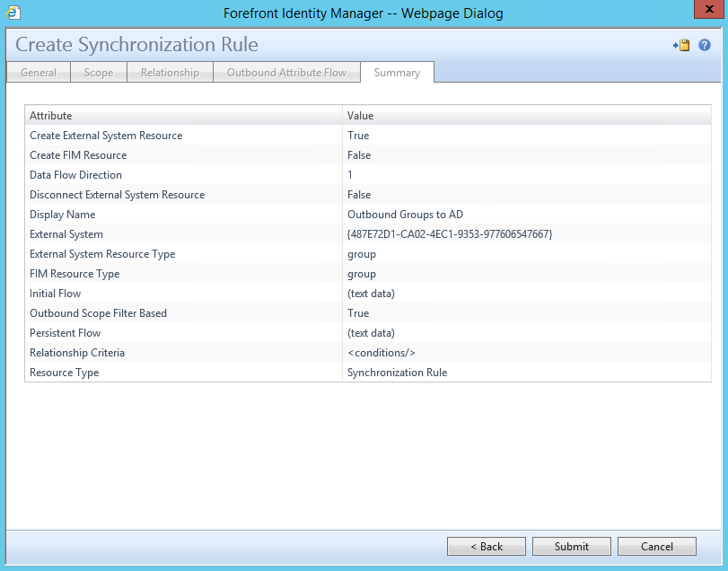Click the Initial Flow attribute
Viewport: 728px width, 571px height.
tap(55, 294)
